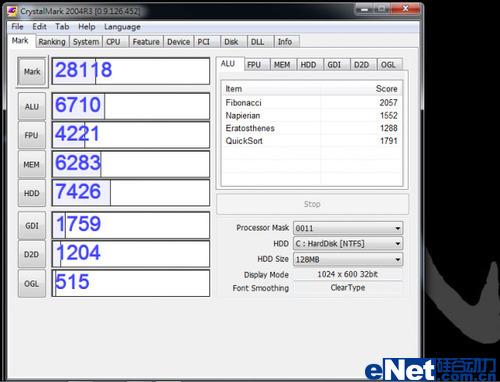Select the Napierian row

point(311,116)
